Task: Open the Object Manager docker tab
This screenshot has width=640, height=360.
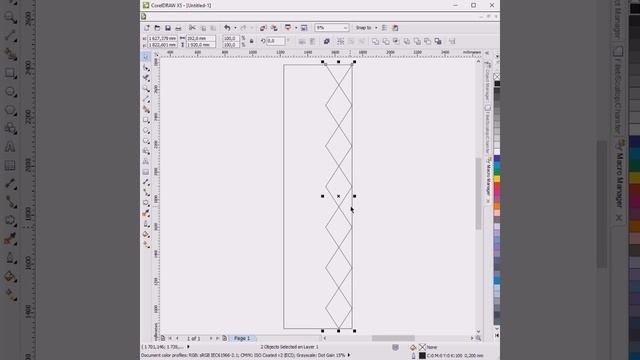Action: 488,81
